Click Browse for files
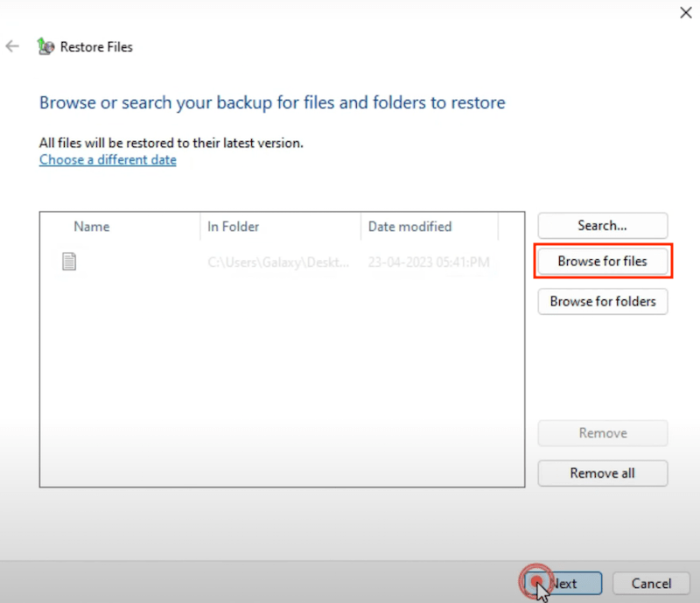This screenshot has width=700, height=603. 602,262
